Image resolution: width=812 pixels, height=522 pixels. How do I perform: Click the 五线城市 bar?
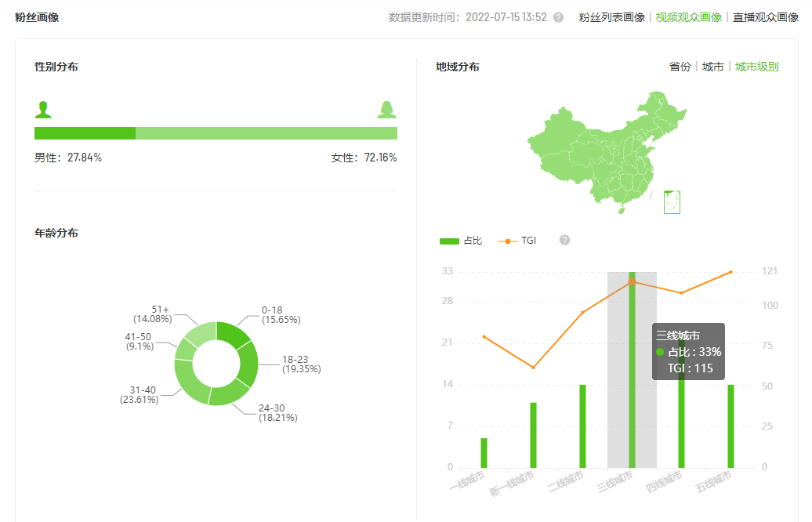click(730, 426)
